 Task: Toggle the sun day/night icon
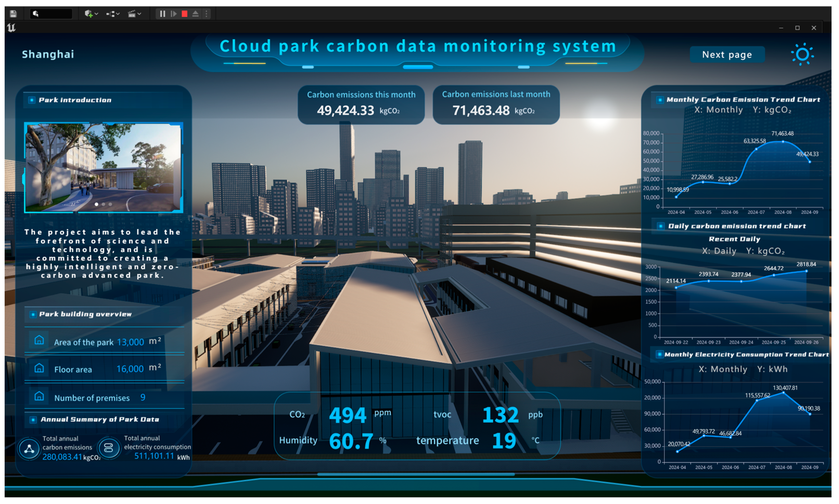tap(802, 54)
